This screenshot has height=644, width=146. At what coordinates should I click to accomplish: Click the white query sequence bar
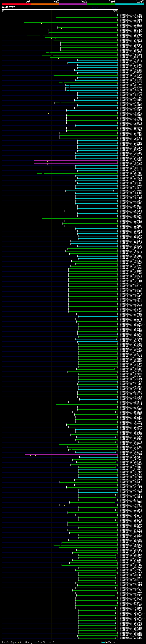coord(60,9)
